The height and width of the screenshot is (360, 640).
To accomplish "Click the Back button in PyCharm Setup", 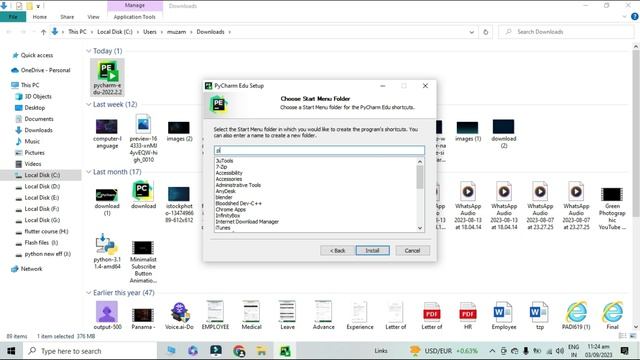I will pos(337,250).
